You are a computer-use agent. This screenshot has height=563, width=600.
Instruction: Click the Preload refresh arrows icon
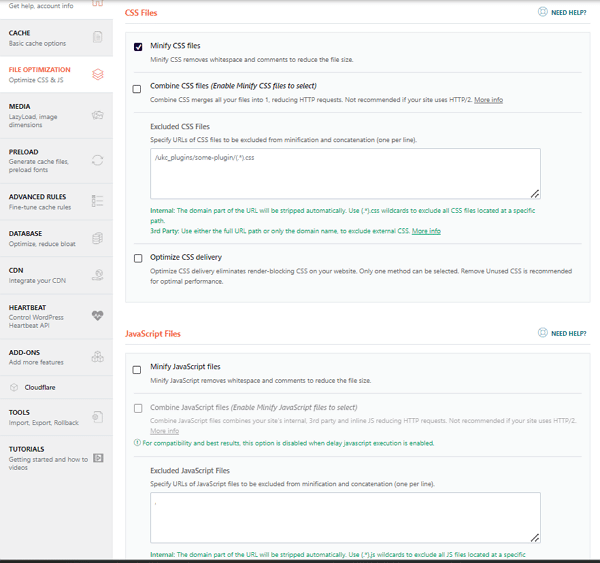(97, 160)
